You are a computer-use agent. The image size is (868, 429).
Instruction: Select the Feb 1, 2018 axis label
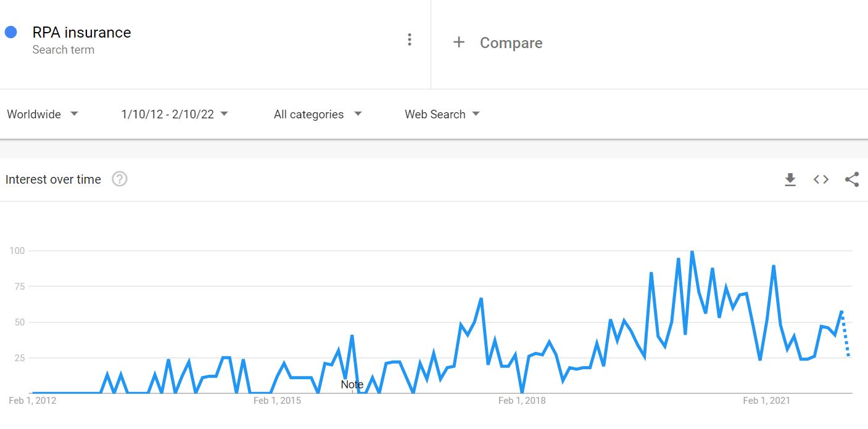point(521,401)
